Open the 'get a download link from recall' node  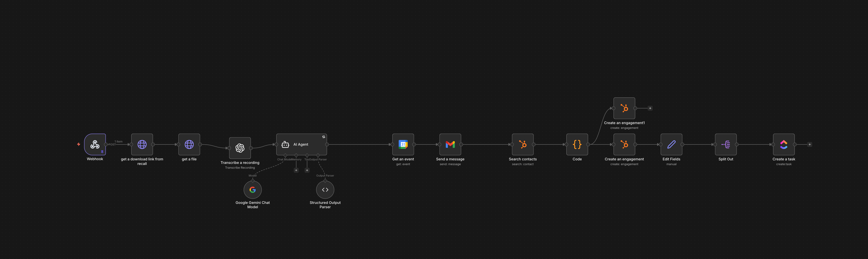click(x=142, y=144)
